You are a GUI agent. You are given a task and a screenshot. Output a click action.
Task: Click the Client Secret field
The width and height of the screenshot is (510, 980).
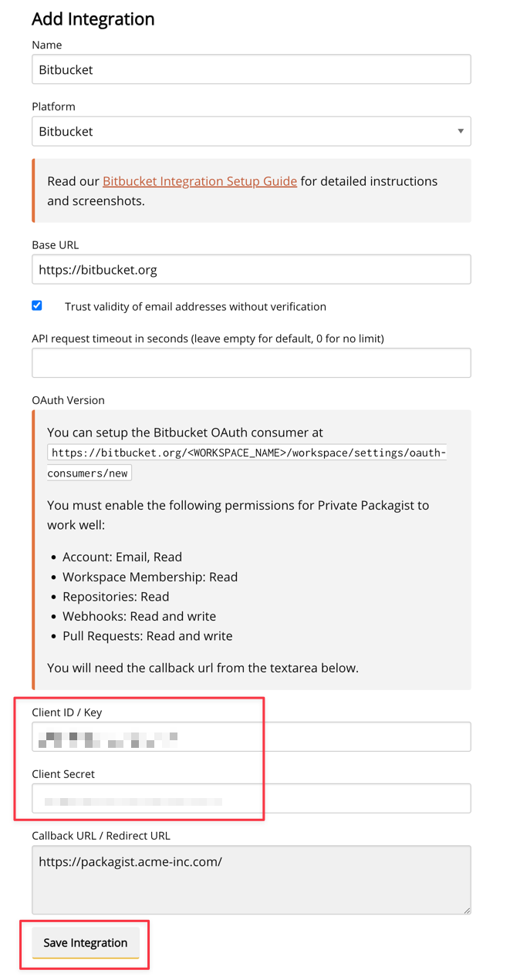(x=251, y=798)
